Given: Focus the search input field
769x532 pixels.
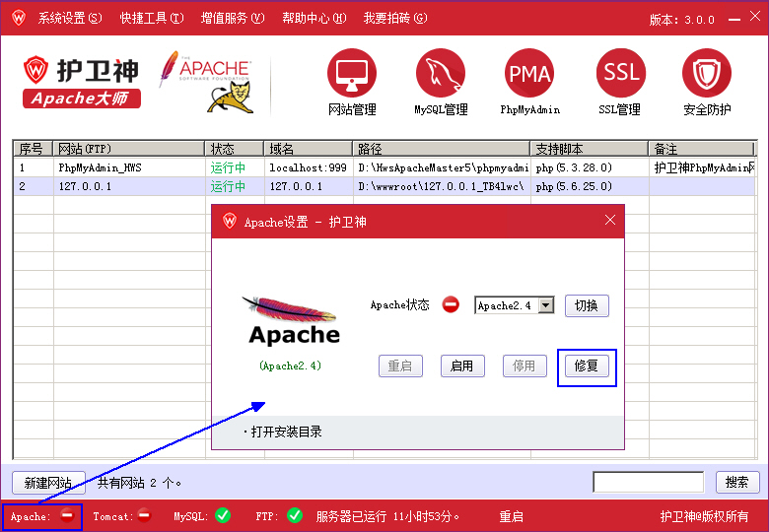Looking at the screenshot, I should tap(649, 482).
